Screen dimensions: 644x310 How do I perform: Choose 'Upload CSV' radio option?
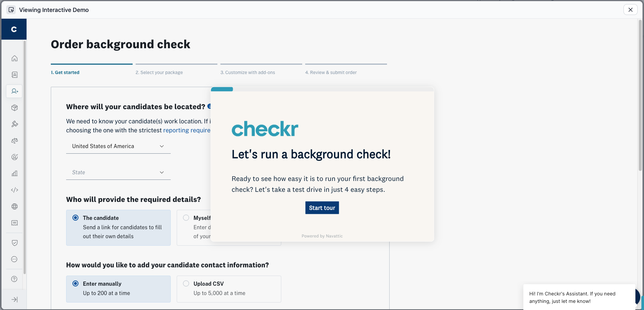click(186, 283)
